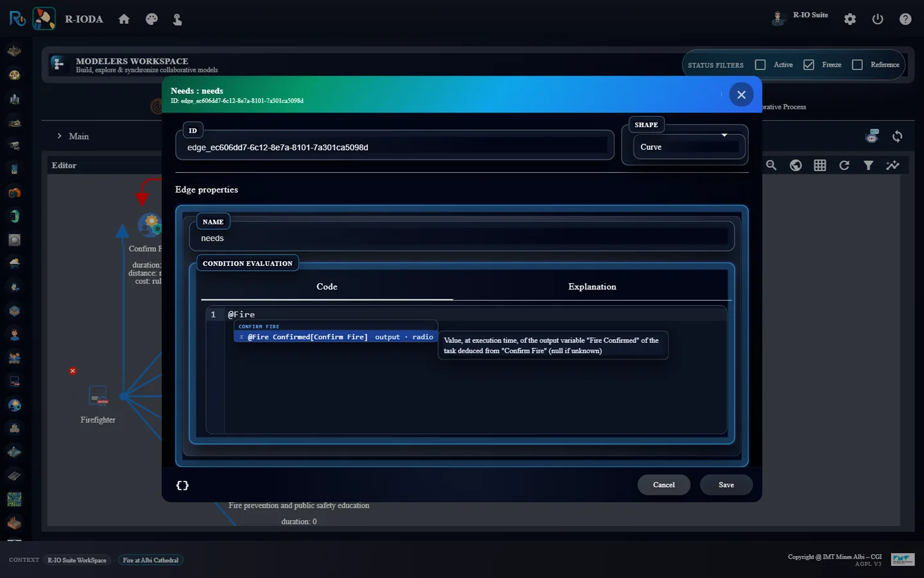Enable the Active status filter checkbox
The height and width of the screenshot is (578, 924).
click(x=760, y=65)
